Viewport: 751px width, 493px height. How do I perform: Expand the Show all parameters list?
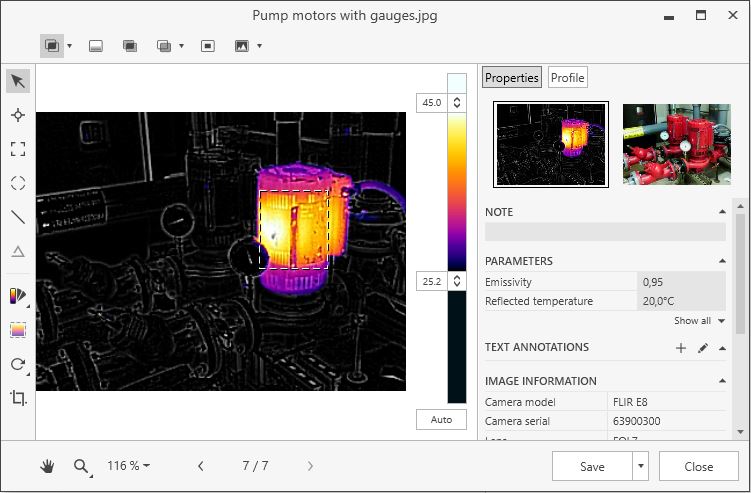point(699,321)
